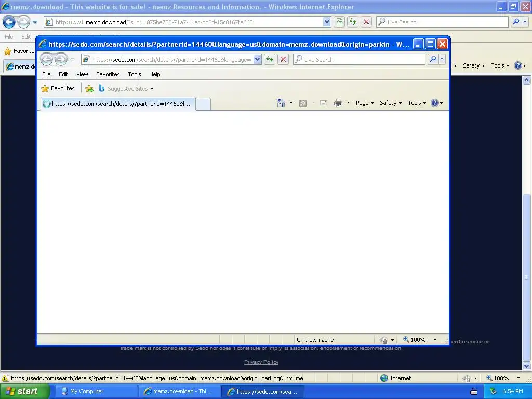532x399 pixels.
Task: Click the Internet zone indicator in the status bar
Action: click(x=395, y=378)
